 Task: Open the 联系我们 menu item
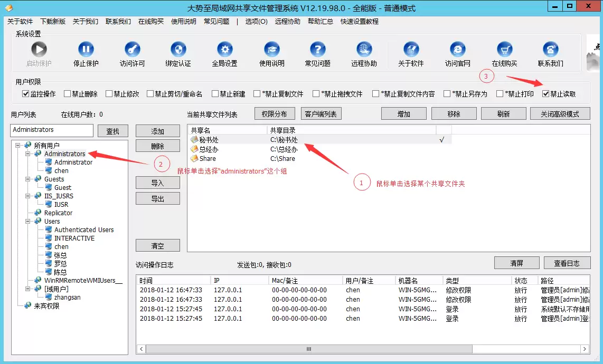118,22
